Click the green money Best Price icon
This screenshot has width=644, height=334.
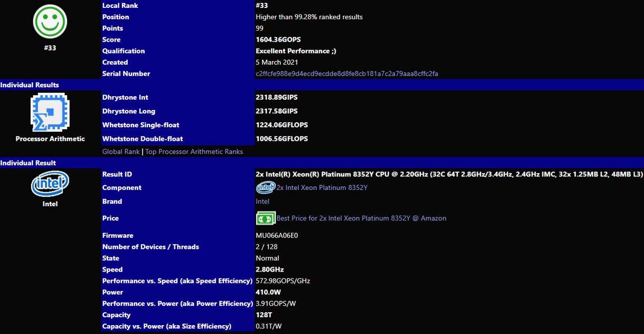click(x=266, y=218)
